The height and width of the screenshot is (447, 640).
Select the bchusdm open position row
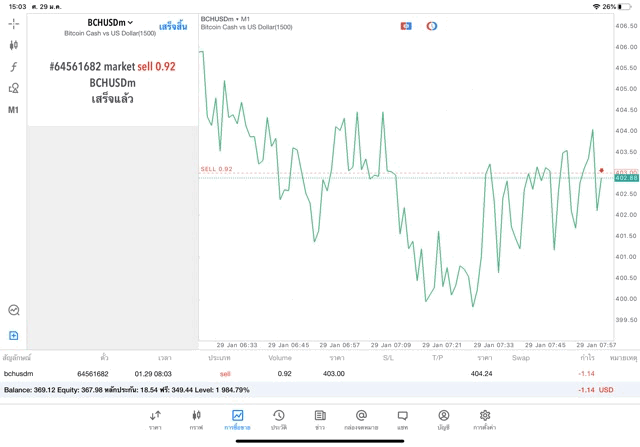point(320,374)
